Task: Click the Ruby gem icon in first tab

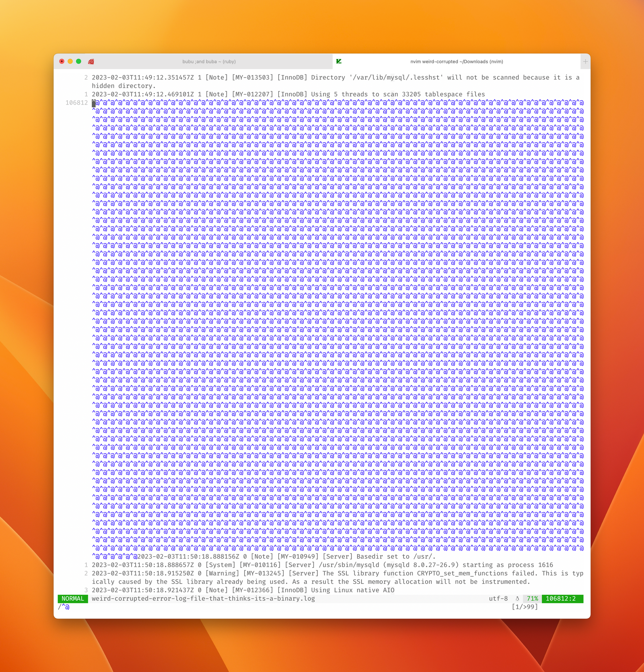Action: (x=91, y=62)
